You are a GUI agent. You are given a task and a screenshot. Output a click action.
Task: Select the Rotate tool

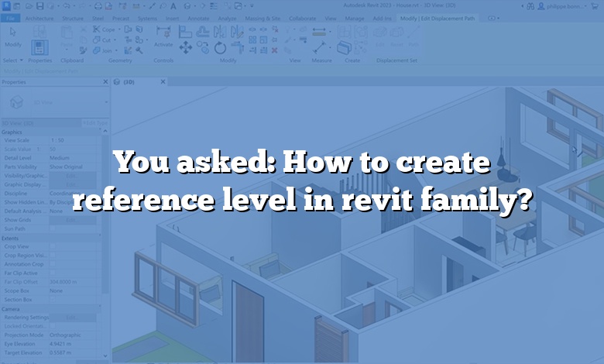pyautogui.click(x=220, y=48)
